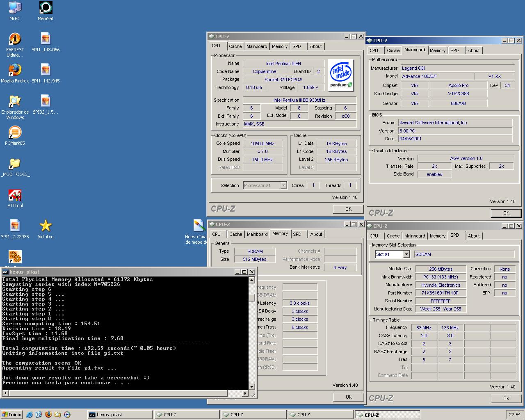Open the CPU tab in the Mainboard CPU-Z window
Image resolution: width=525 pixels, height=420 pixels.
pos(374,50)
